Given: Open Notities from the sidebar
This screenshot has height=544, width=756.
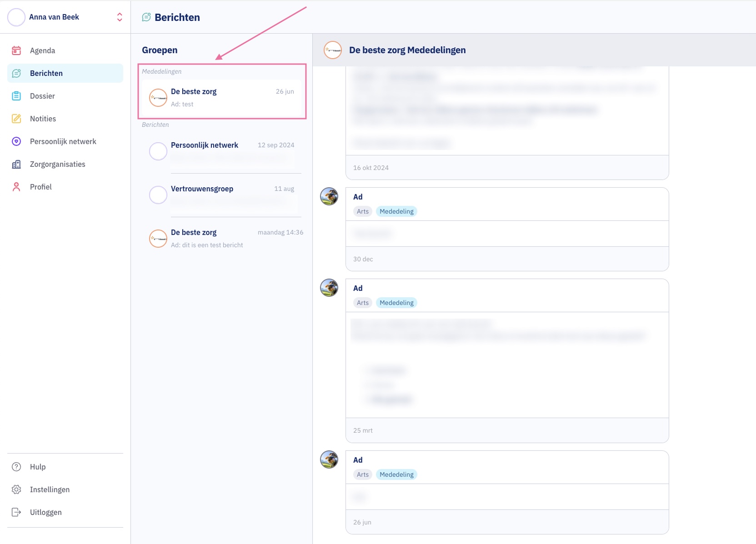Looking at the screenshot, I should 65,119.
